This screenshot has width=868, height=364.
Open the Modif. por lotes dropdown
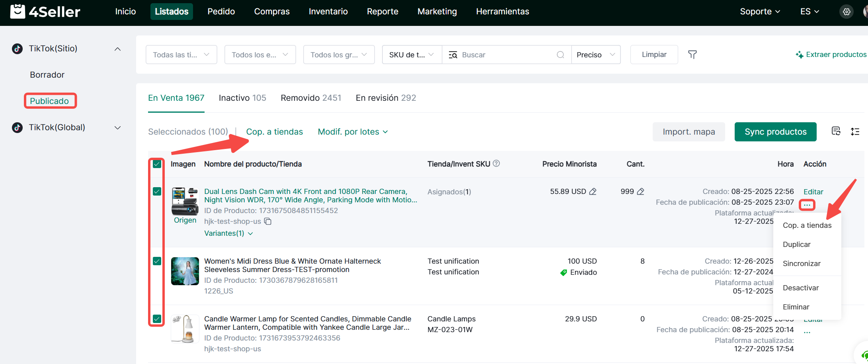353,132
